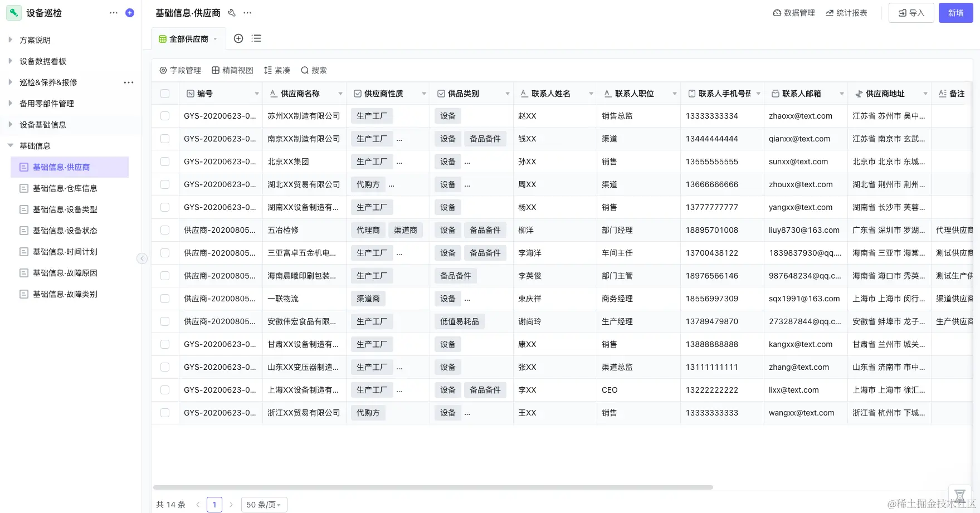
Task: Go to the previous page arrow
Action: click(x=198, y=505)
